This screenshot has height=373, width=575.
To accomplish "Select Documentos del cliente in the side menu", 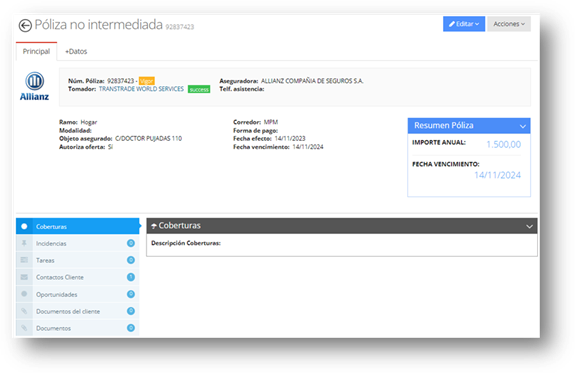I will click(78, 311).
